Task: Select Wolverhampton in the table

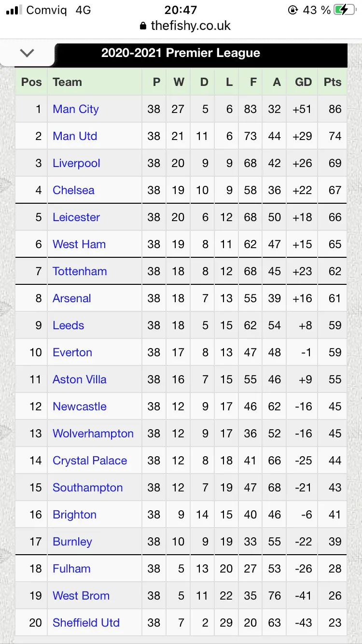Action: click(x=93, y=434)
